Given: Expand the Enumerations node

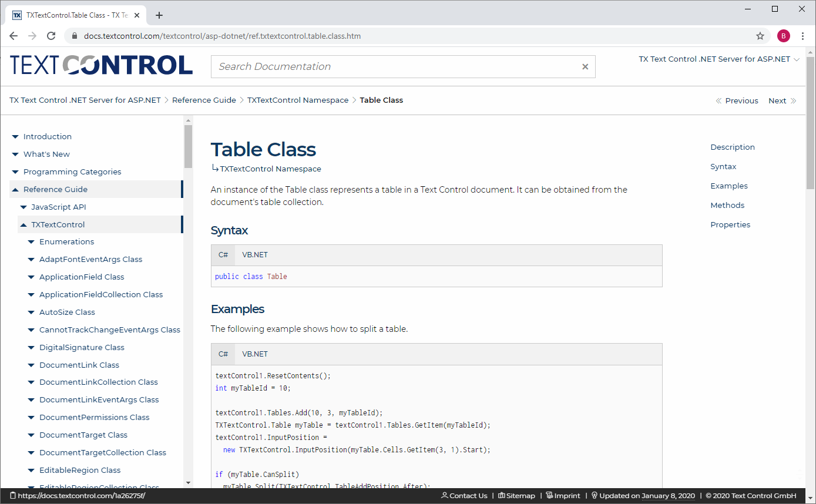Looking at the screenshot, I should (x=32, y=242).
